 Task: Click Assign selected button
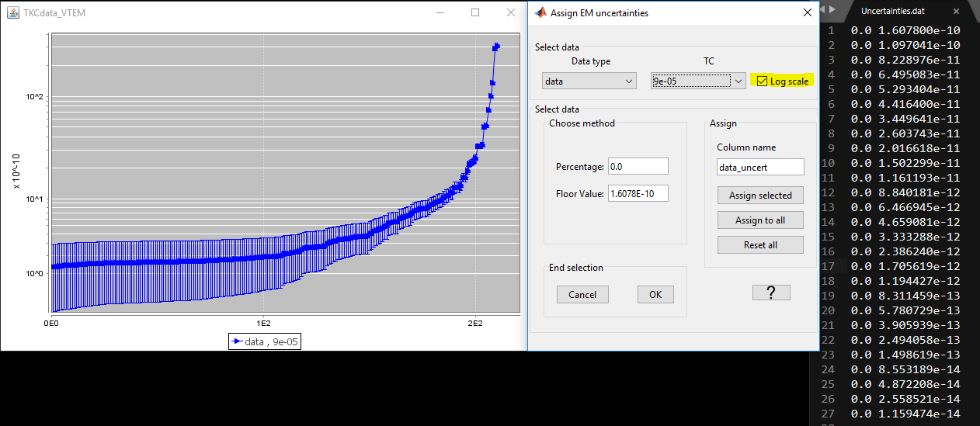pos(760,196)
